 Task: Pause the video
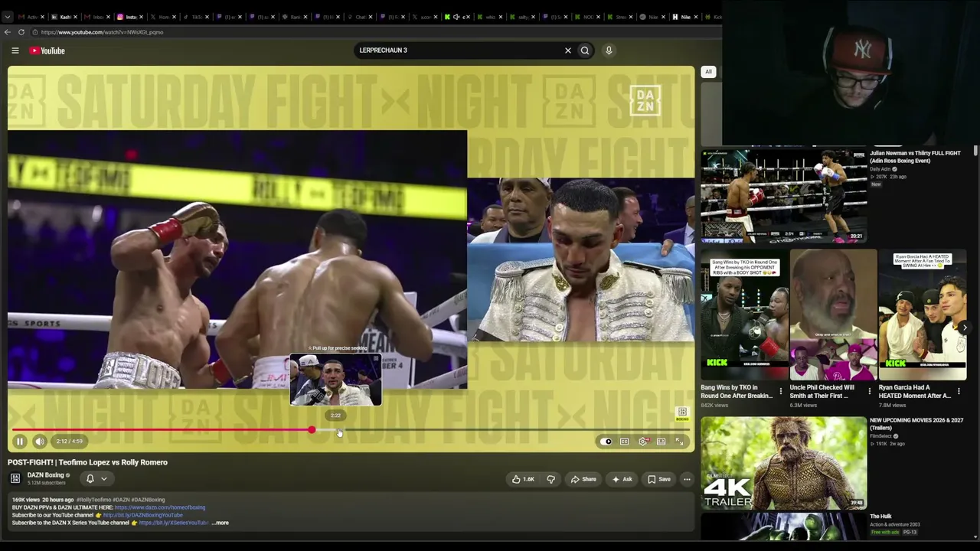[x=20, y=442]
